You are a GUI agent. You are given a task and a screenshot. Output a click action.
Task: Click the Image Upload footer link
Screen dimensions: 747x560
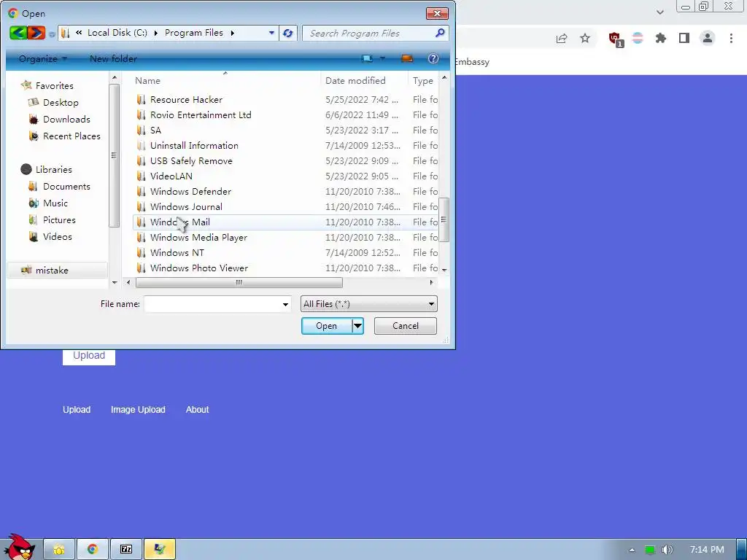(x=138, y=410)
